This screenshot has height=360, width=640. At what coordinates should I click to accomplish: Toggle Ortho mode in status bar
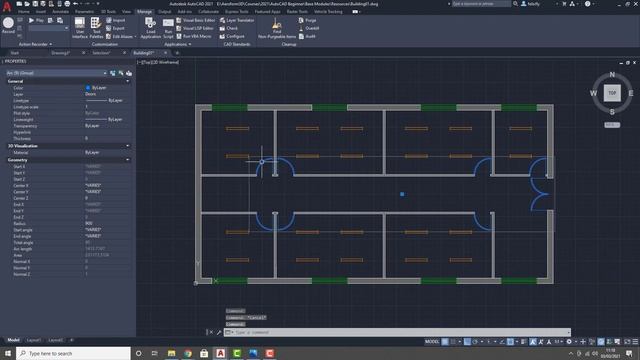click(467, 342)
